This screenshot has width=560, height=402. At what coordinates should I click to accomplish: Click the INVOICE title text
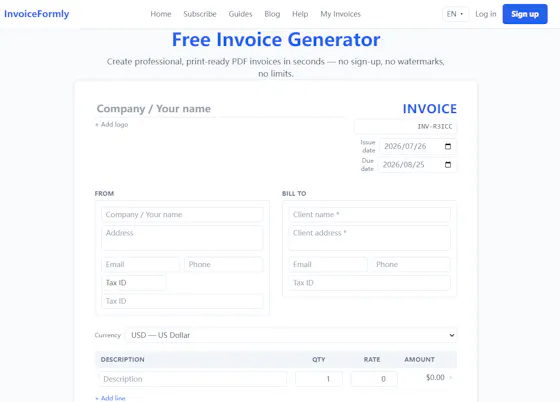(x=430, y=109)
